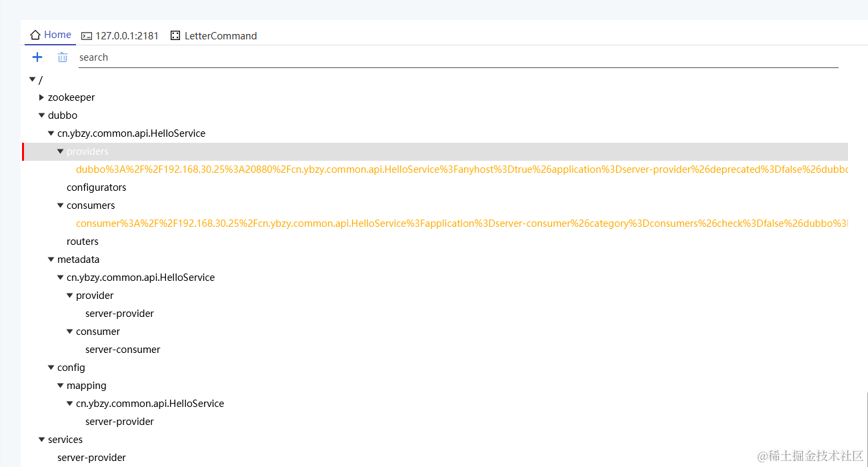The height and width of the screenshot is (467, 868).
Task: Collapse the config node arrow
Action: [x=51, y=368]
